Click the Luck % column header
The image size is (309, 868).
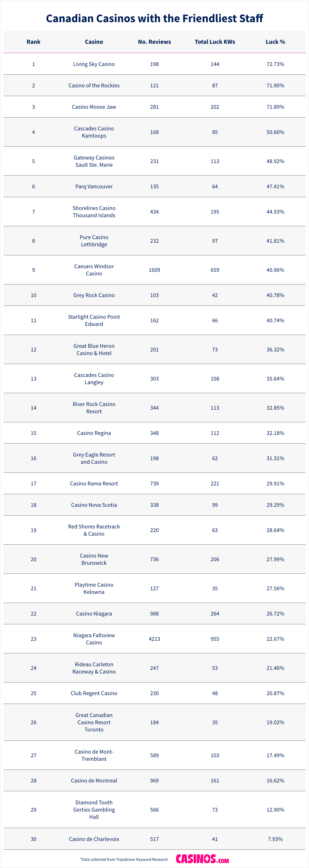(275, 42)
